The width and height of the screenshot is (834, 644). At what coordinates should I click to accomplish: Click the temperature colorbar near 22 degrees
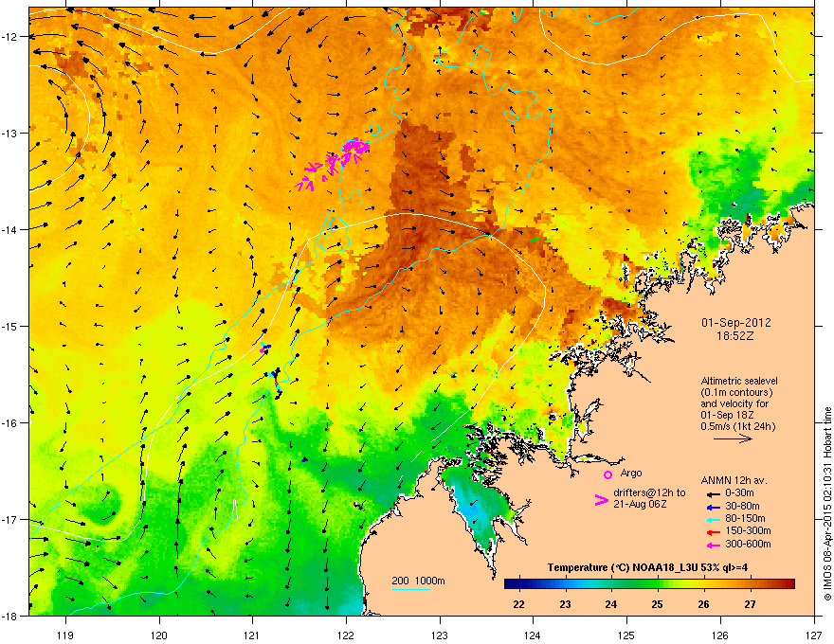518,584
